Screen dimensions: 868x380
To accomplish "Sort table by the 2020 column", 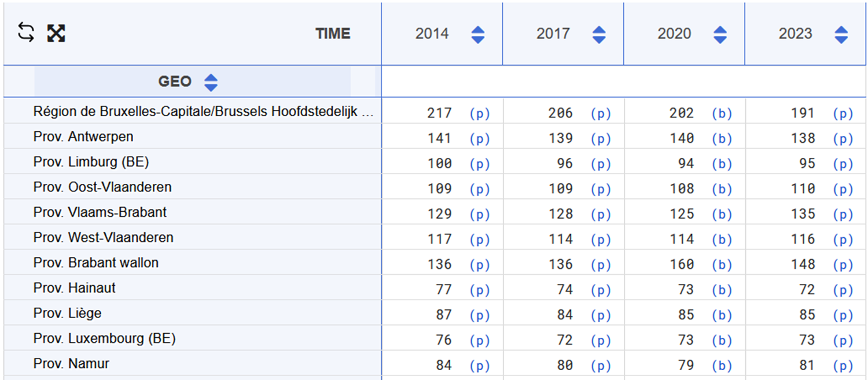I will click(x=720, y=35).
